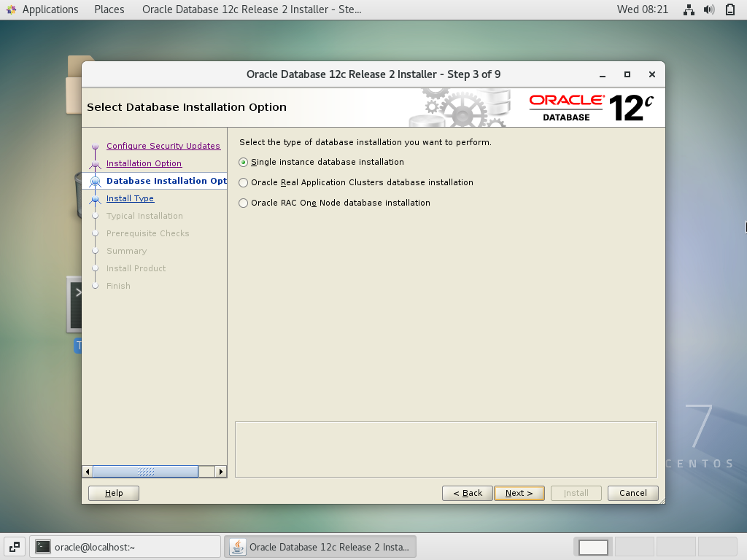Screen dimensions: 747x560
Task: Switch to the fourth workspace
Action: 718,547
